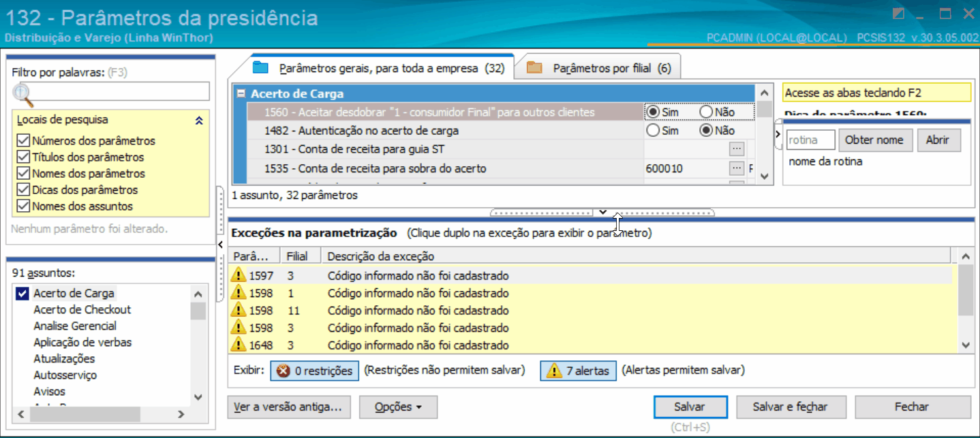Click the yellow alert triangle in alertas button
Image resolution: width=980 pixels, height=438 pixels.
pos(553,371)
